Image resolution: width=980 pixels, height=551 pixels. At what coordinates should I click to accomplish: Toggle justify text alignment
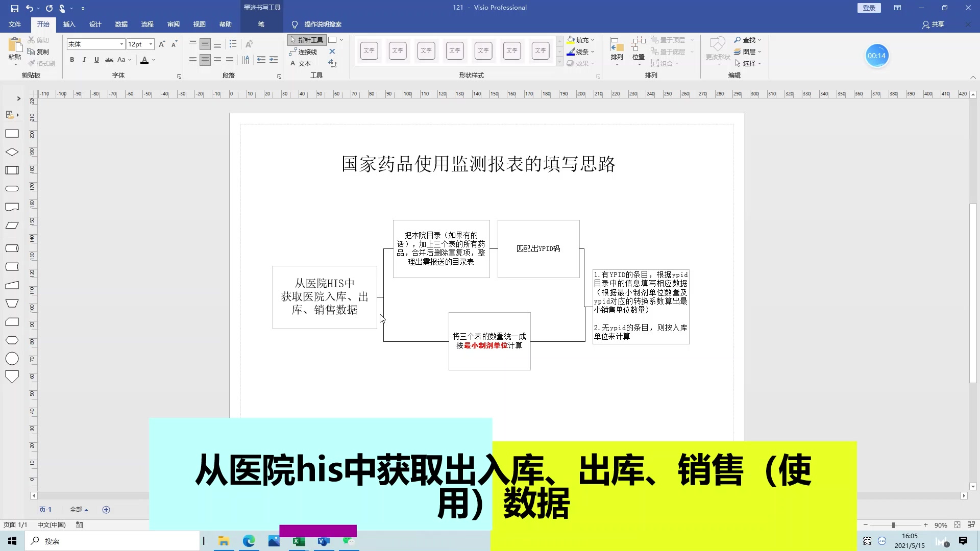pos(230,60)
